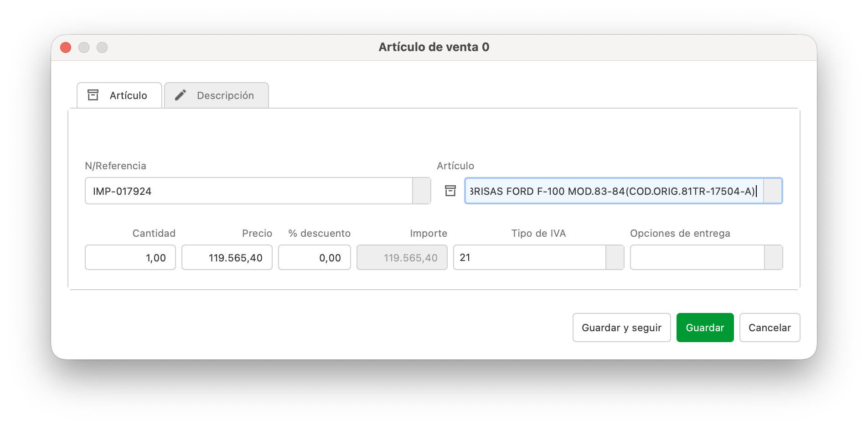Expand the Tipo de IVA dropdown

615,257
